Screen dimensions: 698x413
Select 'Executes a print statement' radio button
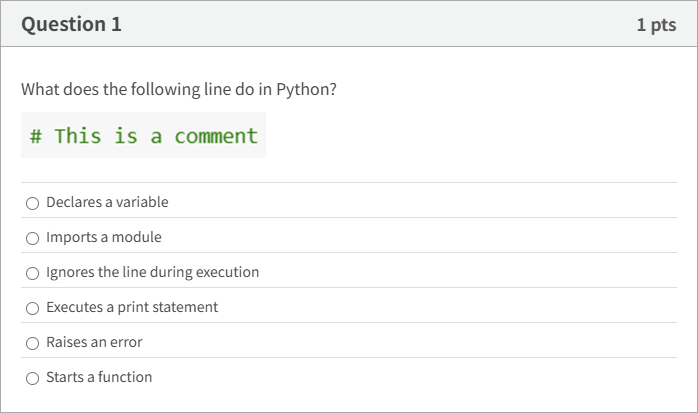click(x=32, y=308)
